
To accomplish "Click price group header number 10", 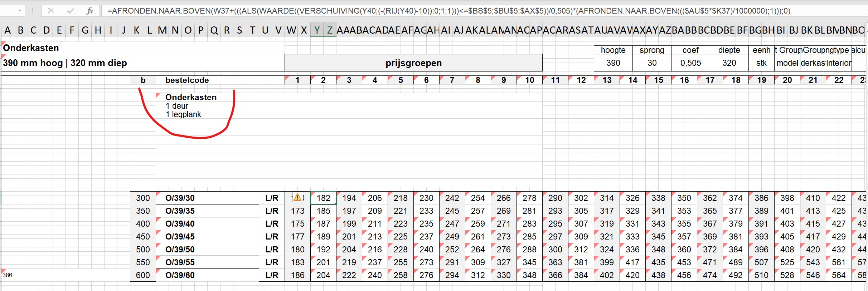I will coord(529,80).
